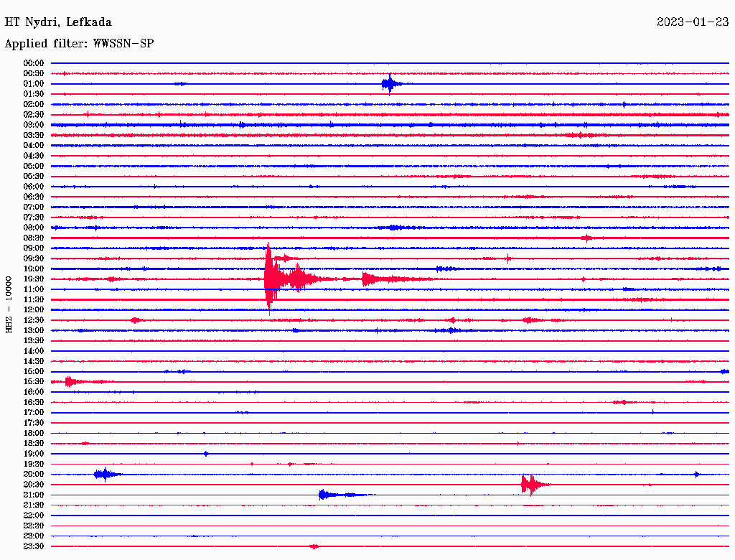The height and width of the screenshot is (560, 735).
Task: Select the 19:00 time label
Action: [34, 454]
